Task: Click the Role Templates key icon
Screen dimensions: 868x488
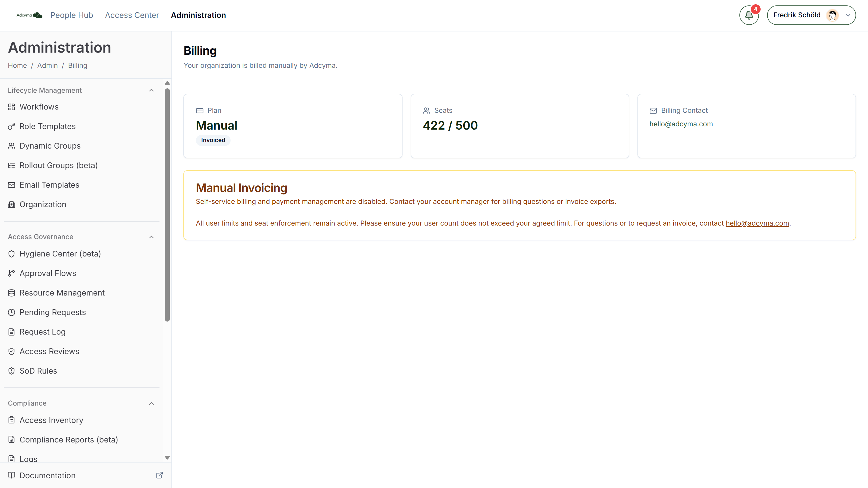Action: click(11, 127)
